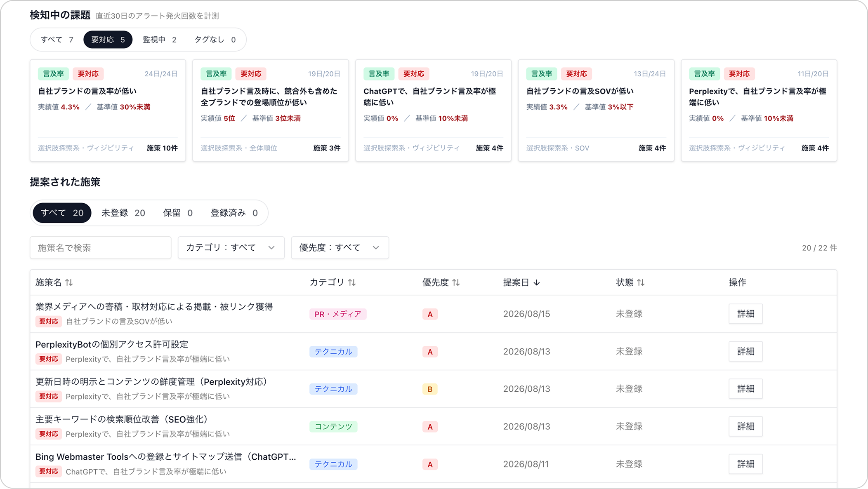Click 施策 10件 on first card
Image resolution: width=868 pixels, height=489 pixels.
click(x=162, y=148)
